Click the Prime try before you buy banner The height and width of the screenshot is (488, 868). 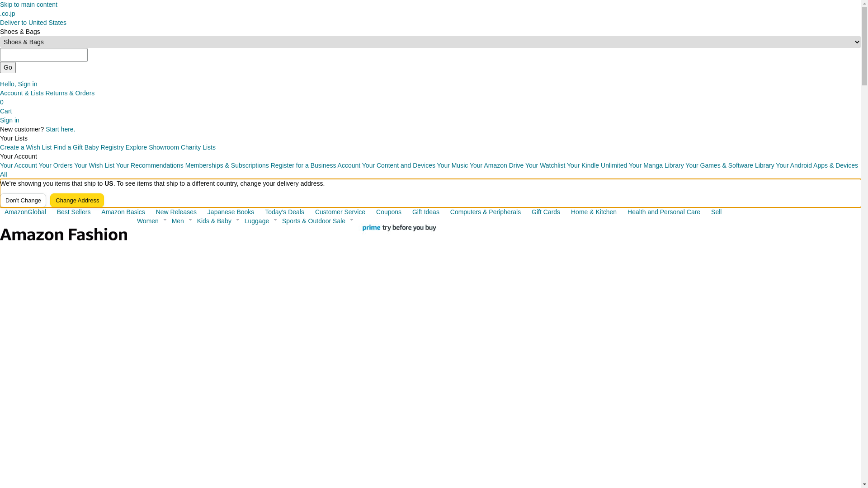click(399, 228)
